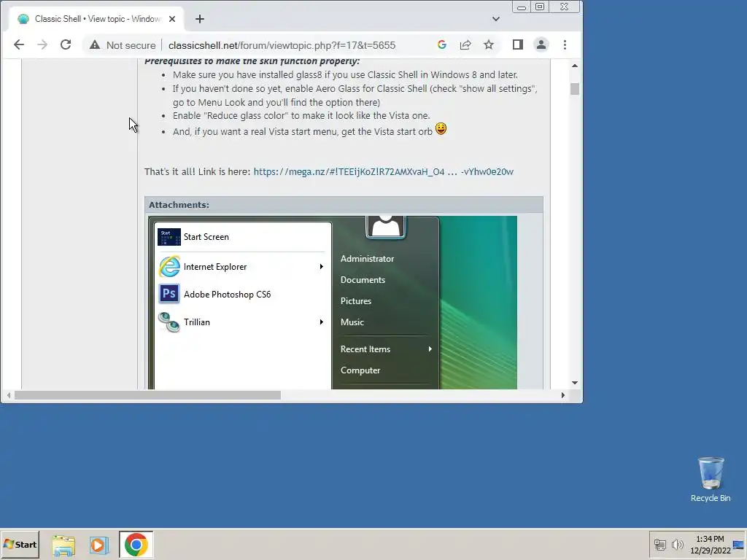Screen dimensions: 747x560
Task: Open File Explorer from the taskbar
Action: [x=63, y=545]
